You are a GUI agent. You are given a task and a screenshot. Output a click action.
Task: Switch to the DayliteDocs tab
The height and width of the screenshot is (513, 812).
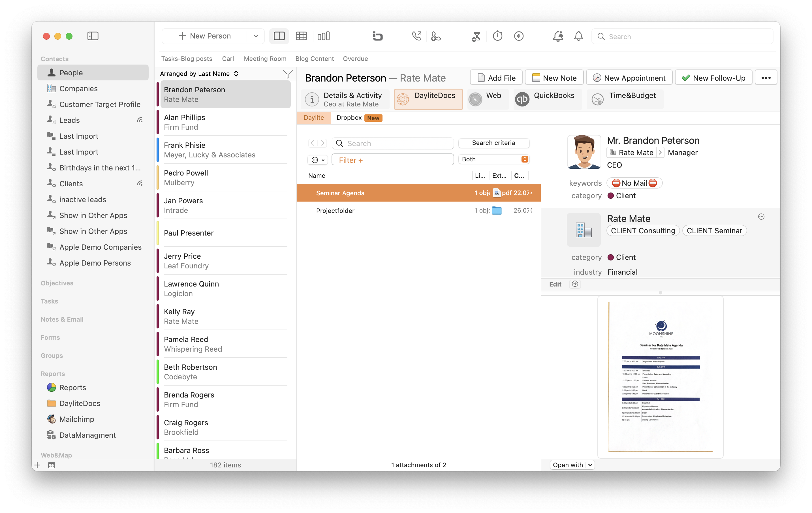click(x=428, y=99)
